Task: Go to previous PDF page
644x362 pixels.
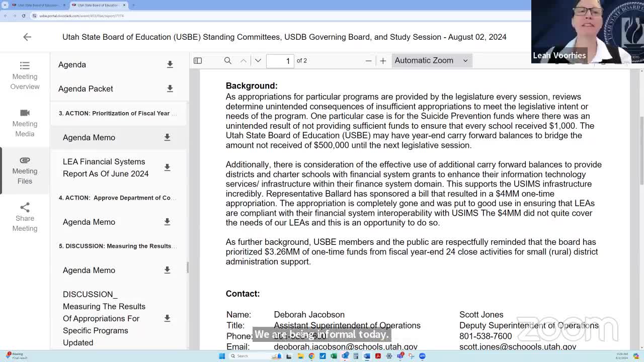Action: click(x=244, y=61)
